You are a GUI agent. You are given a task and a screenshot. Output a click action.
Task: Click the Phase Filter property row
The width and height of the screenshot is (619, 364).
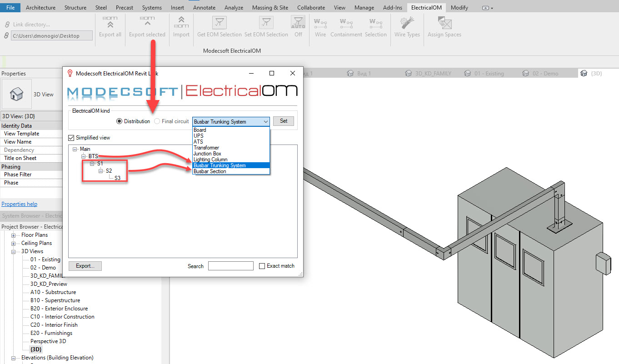31,175
